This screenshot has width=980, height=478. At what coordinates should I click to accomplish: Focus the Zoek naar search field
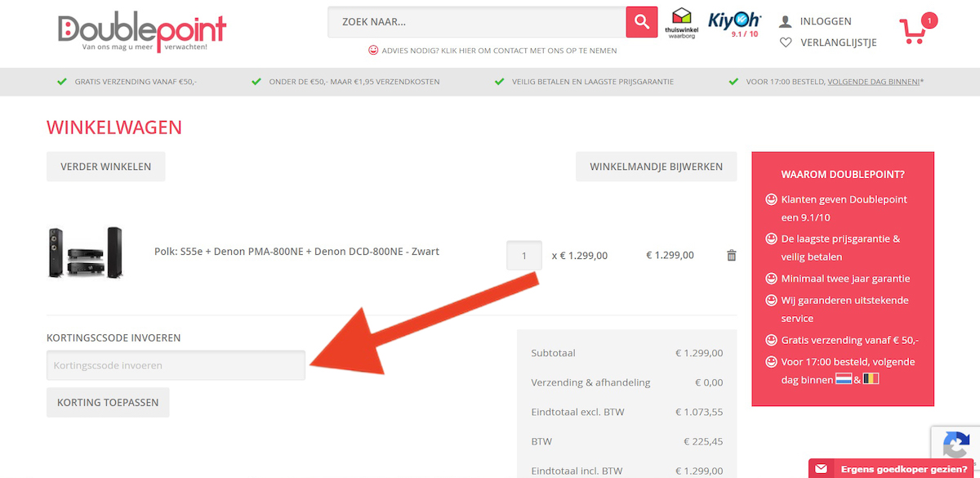tap(477, 22)
